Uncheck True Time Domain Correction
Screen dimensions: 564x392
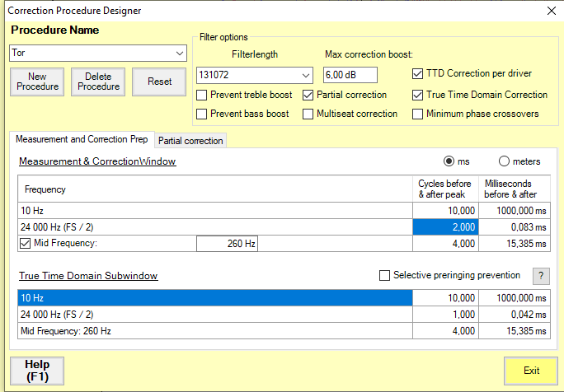pos(417,95)
